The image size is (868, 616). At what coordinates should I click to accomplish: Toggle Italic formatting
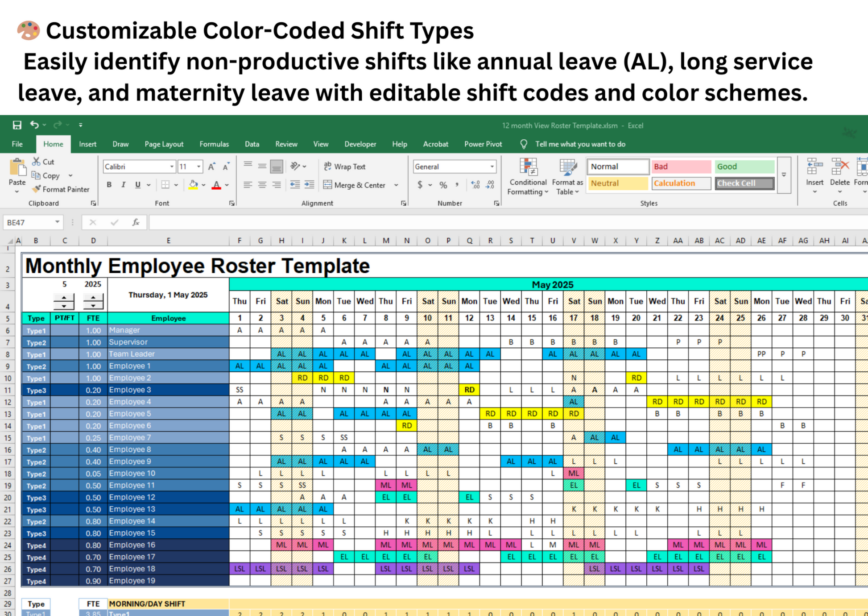point(123,185)
